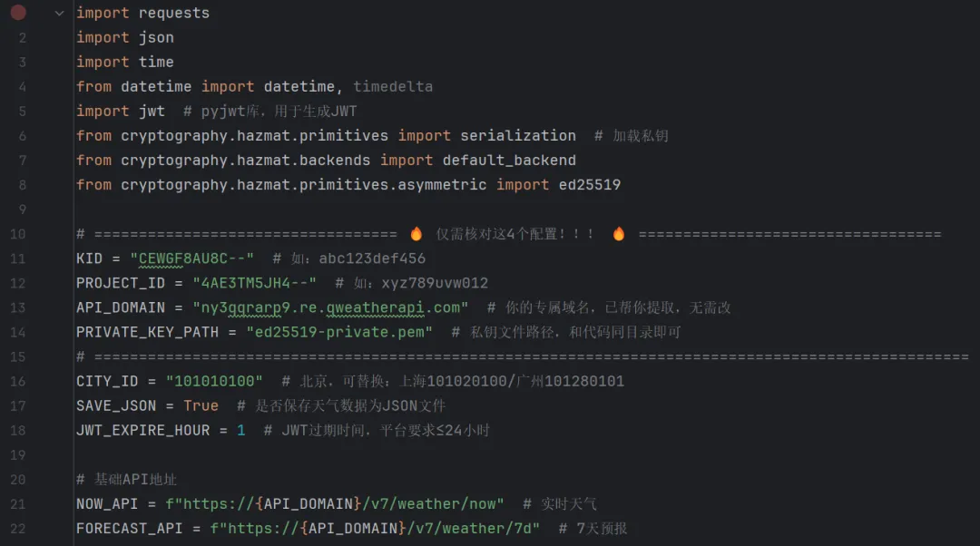The height and width of the screenshot is (546, 980).
Task: Click the "default_backend" import name
Action: point(509,160)
